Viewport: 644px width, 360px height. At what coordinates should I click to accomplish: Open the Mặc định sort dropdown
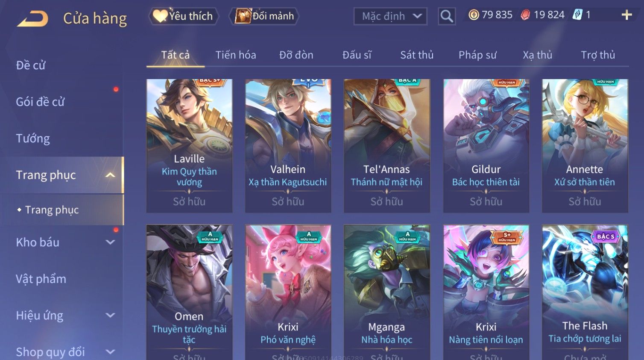(x=390, y=16)
